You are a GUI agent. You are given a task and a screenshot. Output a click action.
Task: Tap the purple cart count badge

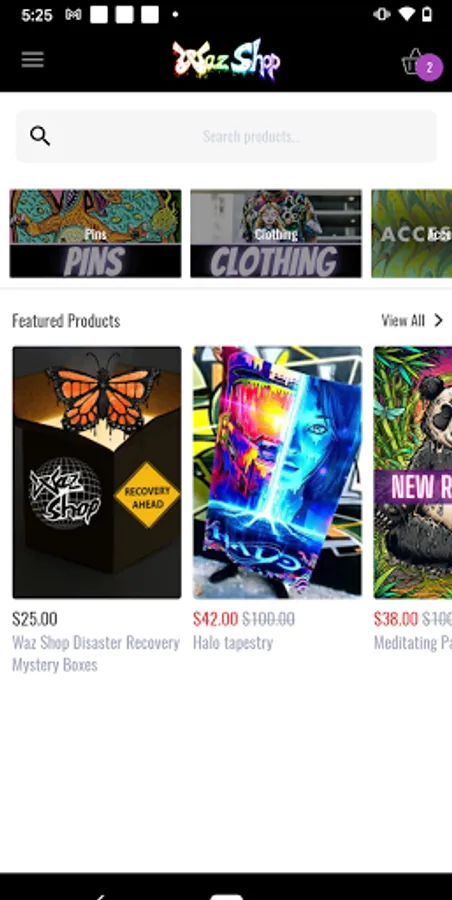429,68
